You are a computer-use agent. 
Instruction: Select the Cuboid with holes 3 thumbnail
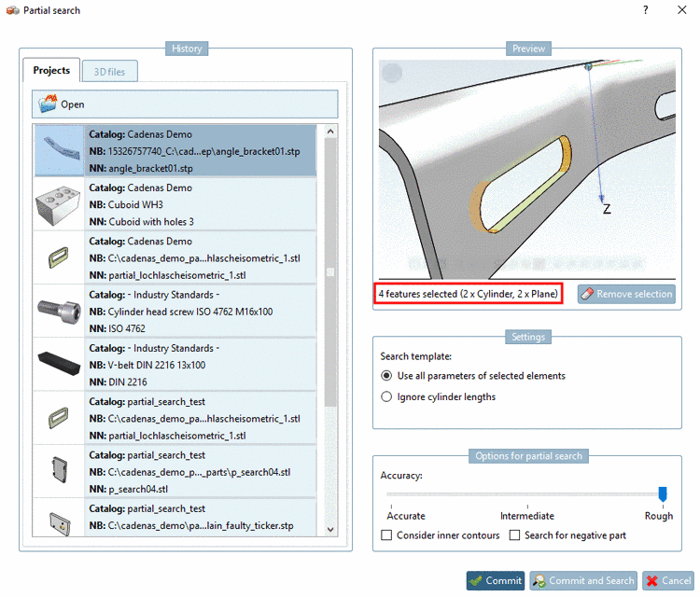click(x=58, y=205)
